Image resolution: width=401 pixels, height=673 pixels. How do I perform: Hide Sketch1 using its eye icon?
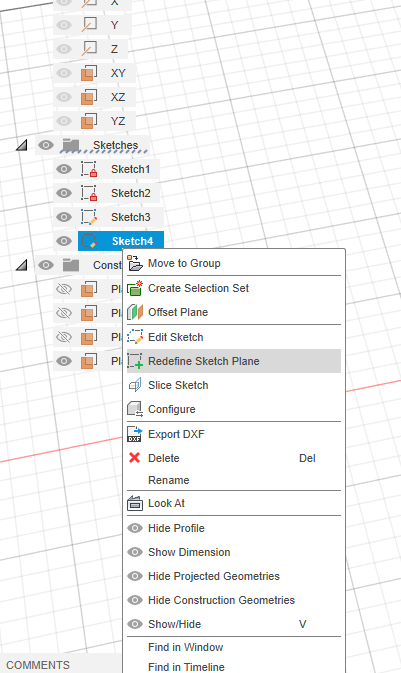coord(64,169)
